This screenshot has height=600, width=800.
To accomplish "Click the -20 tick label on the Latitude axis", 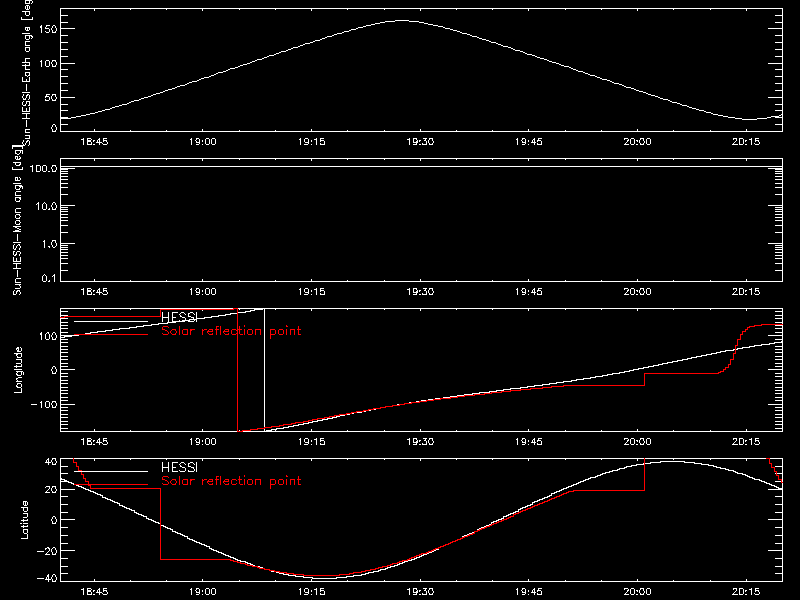I will (x=47, y=551).
